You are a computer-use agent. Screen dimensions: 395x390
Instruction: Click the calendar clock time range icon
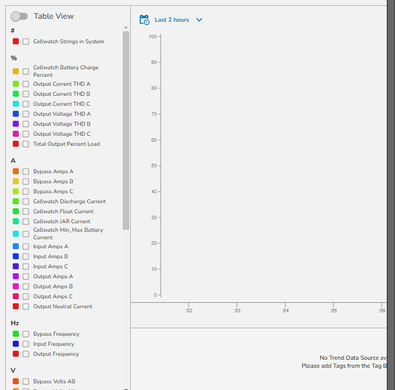point(144,20)
